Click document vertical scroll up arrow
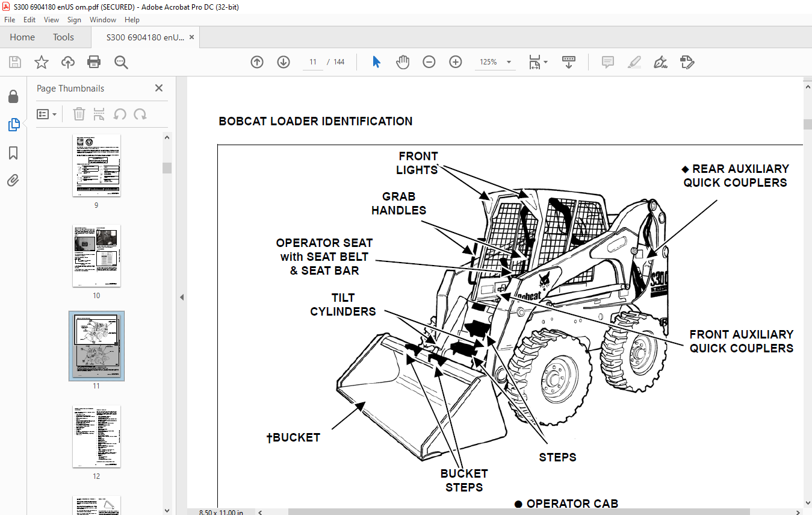Screen dimensions: 812x515 807,86
